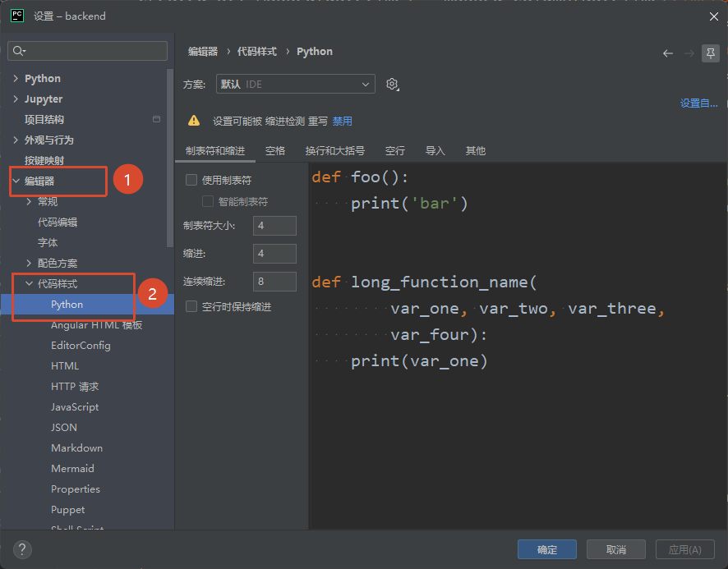
Task: Click the settings search field
Action: pos(87,51)
